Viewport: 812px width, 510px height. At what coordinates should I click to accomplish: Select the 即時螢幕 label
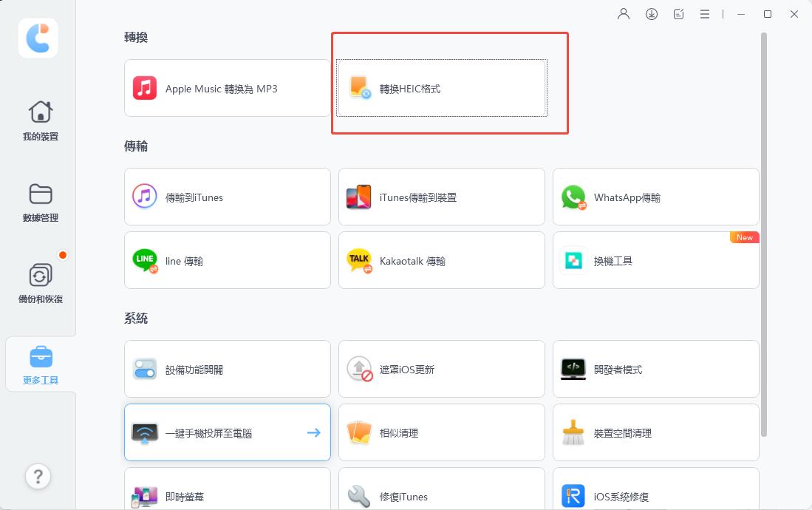pyautogui.click(x=185, y=497)
